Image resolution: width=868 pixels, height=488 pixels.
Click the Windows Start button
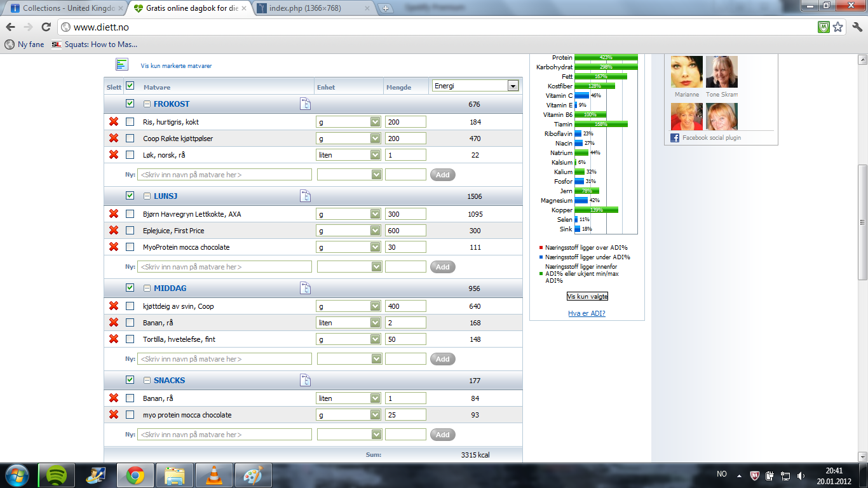tap(17, 475)
